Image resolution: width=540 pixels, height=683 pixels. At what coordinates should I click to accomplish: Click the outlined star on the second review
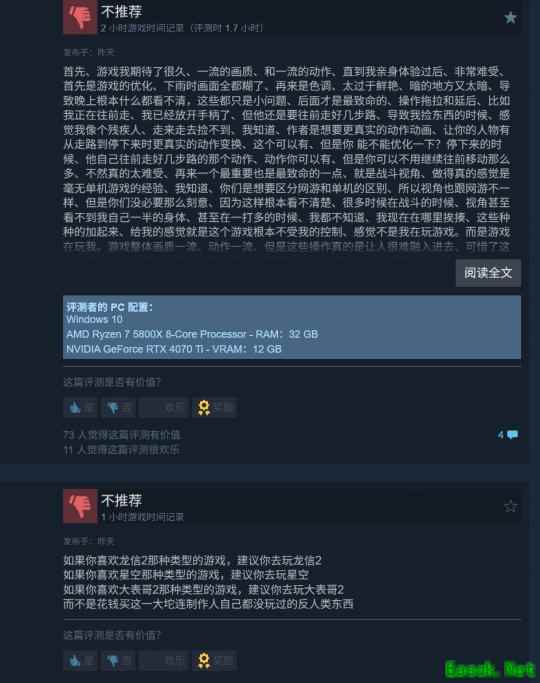pyautogui.click(x=510, y=506)
